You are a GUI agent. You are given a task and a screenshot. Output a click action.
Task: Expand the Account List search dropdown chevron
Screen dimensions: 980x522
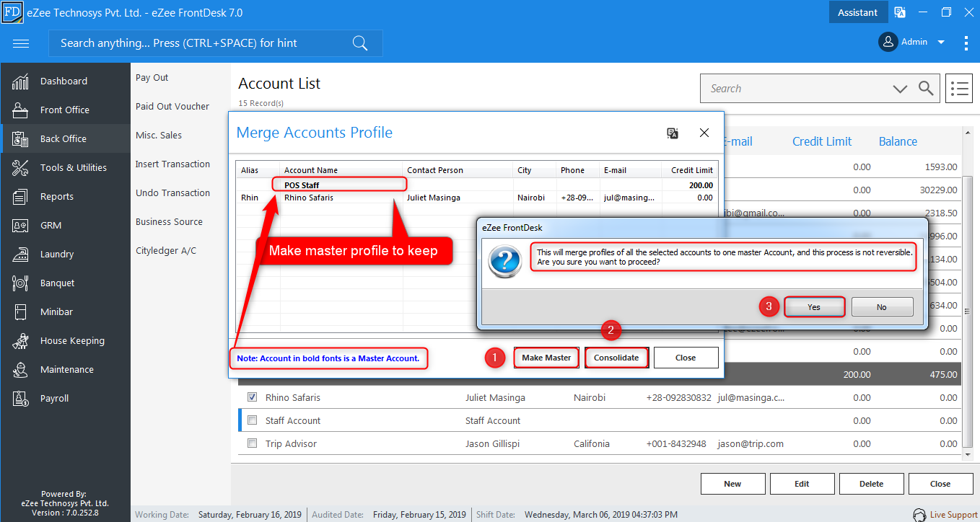click(900, 89)
